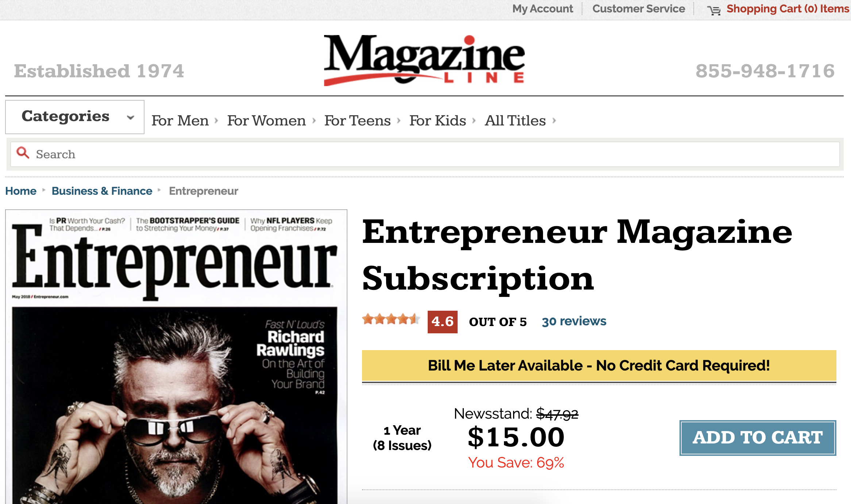Click the shopping cart icon
Image resolution: width=851 pixels, height=504 pixels.
pos(713,10)
